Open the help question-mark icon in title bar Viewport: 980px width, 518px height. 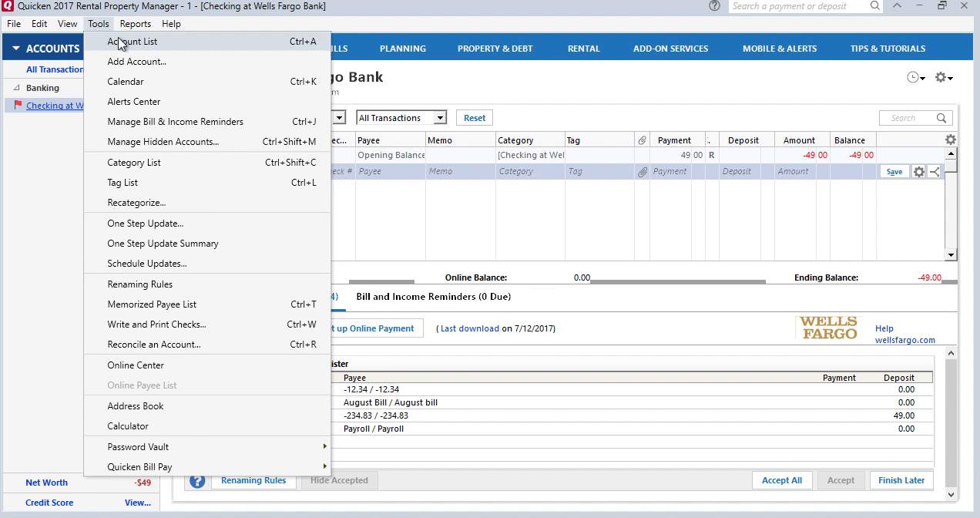click(x=714, y=6)
